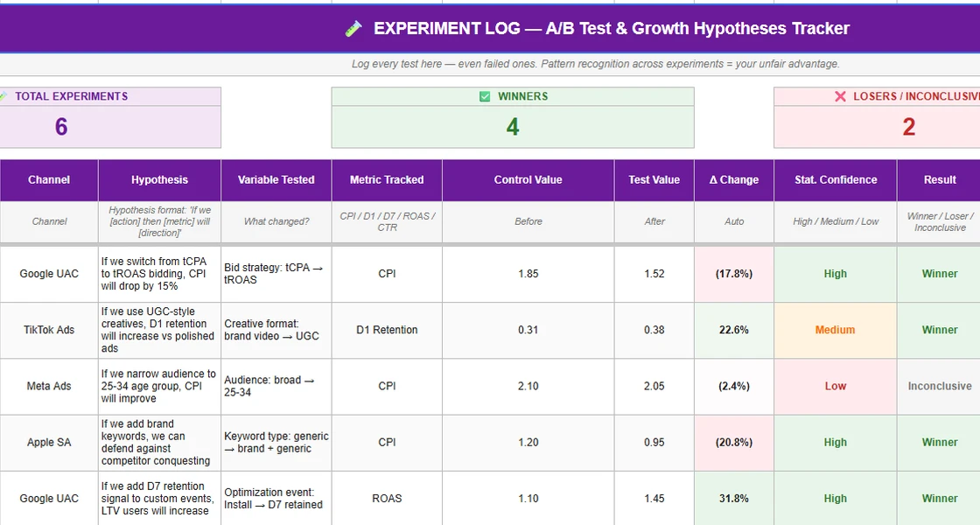Image resolution: width=980 pixels, height=525 pixels.
Task: Select the Meta Ads channel cell
Action: [49, 386]
